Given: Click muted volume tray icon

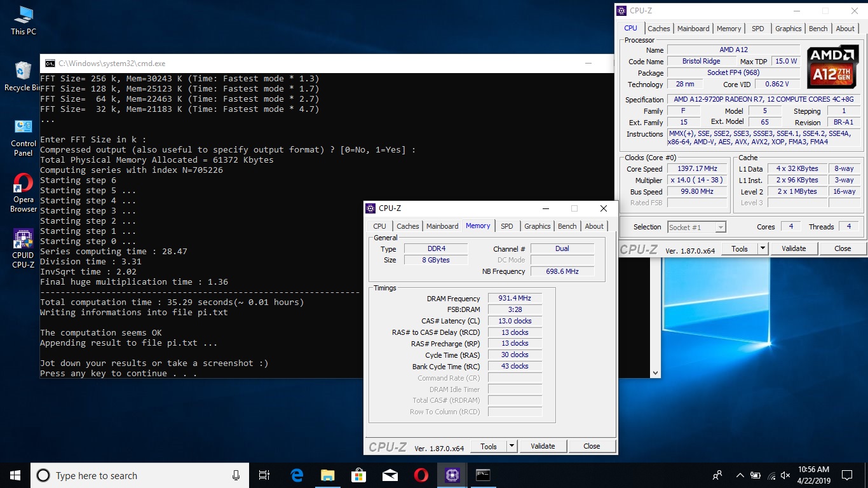Looking at the screenshot, I should 786,475.
